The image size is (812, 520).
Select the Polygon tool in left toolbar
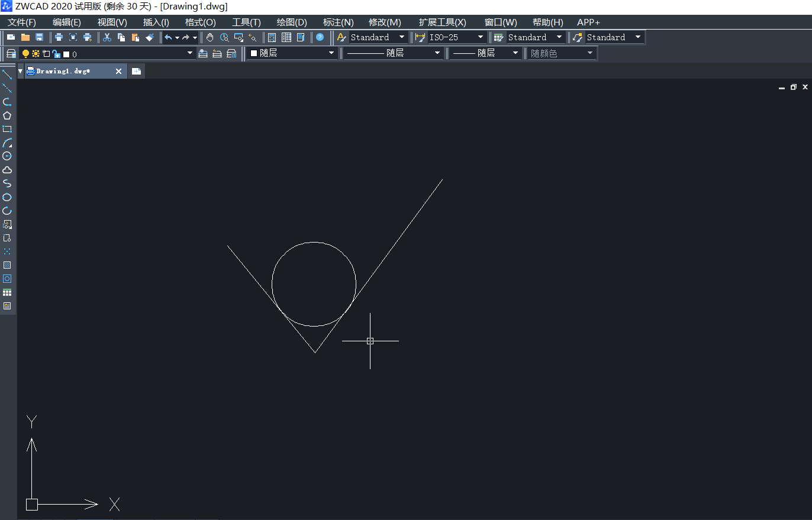point(7,115)
